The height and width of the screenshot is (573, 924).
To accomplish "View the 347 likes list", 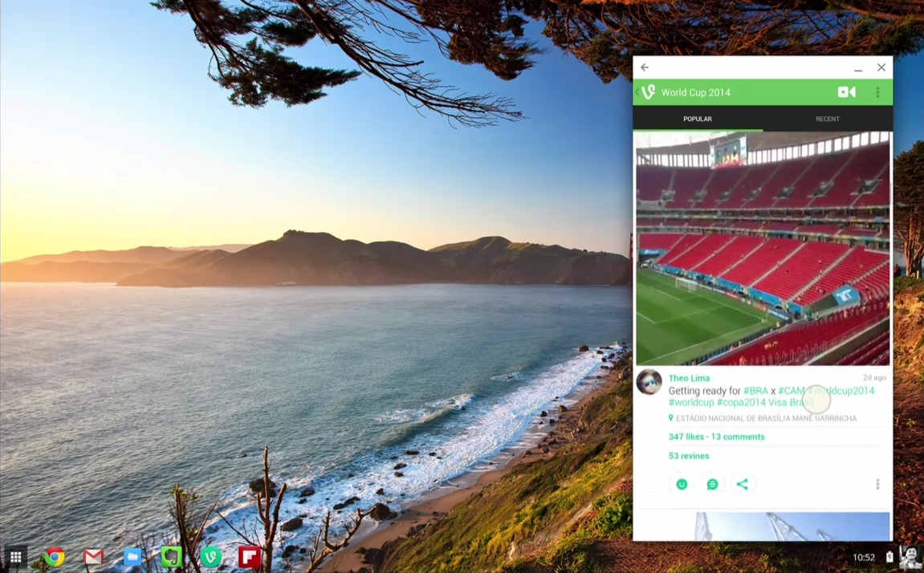I will pos(686,437).
